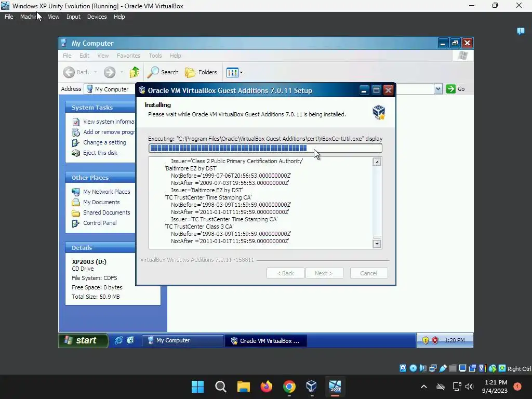Click the USB devices status icon
This screenshot has width=532, height=399.
pos(443,368)
